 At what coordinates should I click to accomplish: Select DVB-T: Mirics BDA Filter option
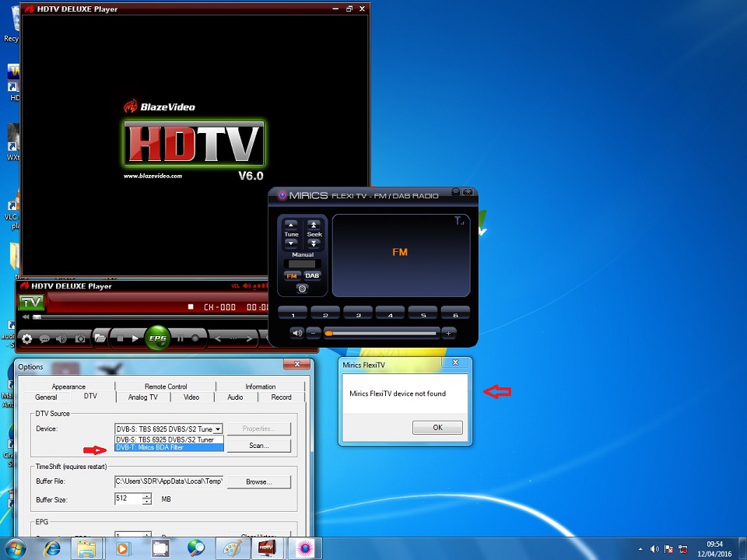[x=169, y=447]
